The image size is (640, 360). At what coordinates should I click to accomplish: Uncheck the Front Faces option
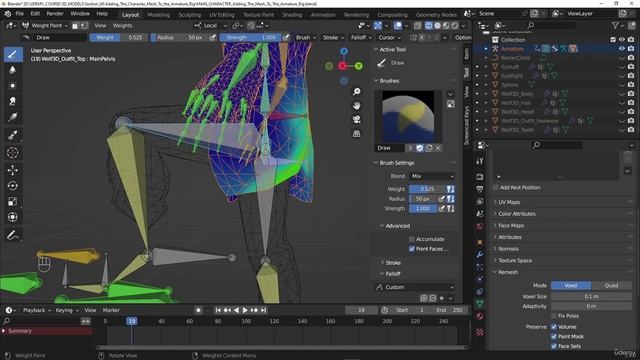(412, 249)
